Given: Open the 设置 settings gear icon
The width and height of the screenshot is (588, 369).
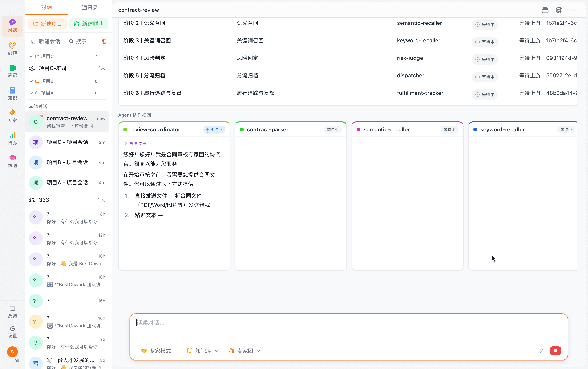Looking at the screenshot, I should point(12,332).
